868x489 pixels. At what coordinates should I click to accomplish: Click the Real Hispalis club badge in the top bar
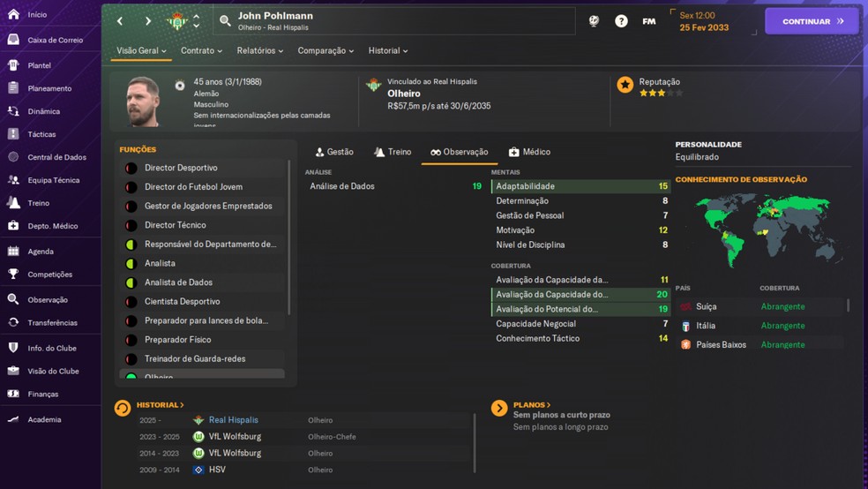pyautogui.click(x=176, y=21)
